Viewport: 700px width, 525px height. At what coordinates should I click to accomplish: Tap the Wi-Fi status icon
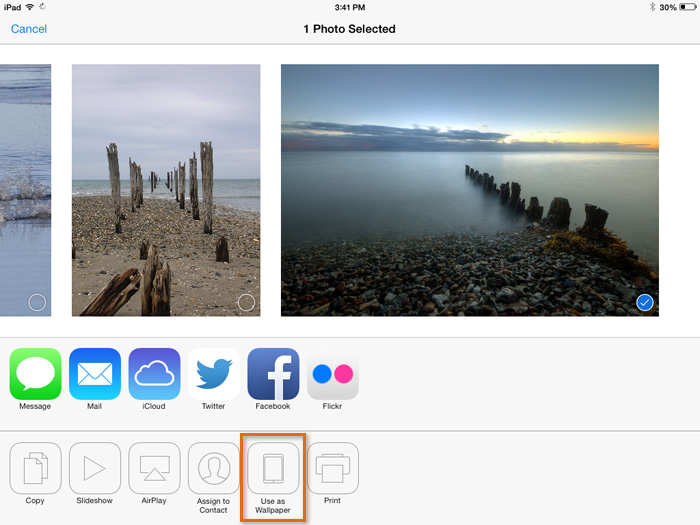[29, 7]
